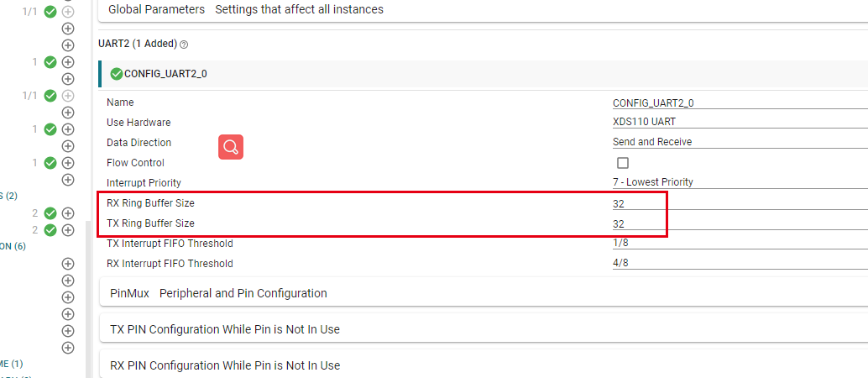Screen dimensions: 868x378
Task: Click the help icon beside UART2 (1 Added)
Action: coord(184,45)
